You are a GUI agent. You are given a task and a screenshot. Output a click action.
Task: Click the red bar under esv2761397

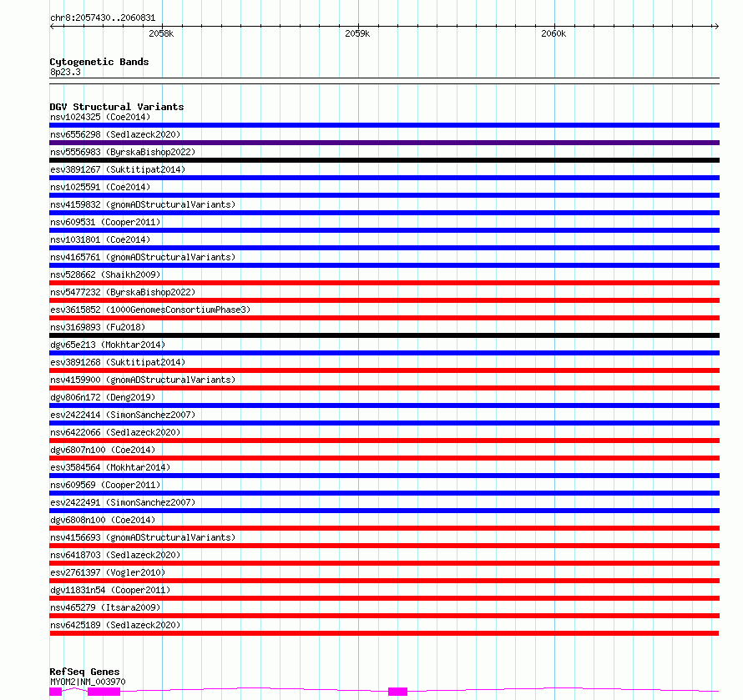click(384, 581)
